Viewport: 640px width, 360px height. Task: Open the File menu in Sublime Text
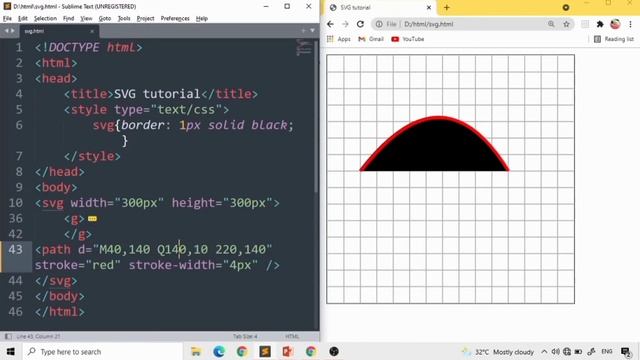coord(7,18)
